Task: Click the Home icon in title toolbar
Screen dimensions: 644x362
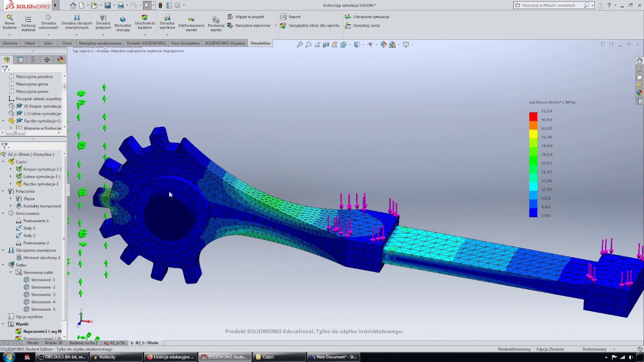Action: (x=73, y=6)
